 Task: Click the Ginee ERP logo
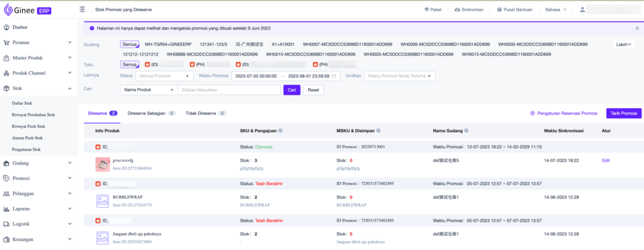pyautogui.click(x=28, y=9)
